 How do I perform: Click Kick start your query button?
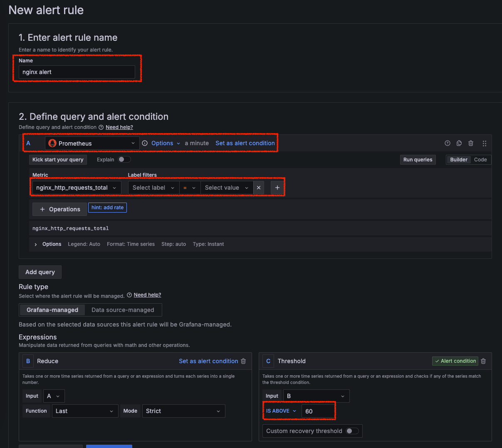58,160
